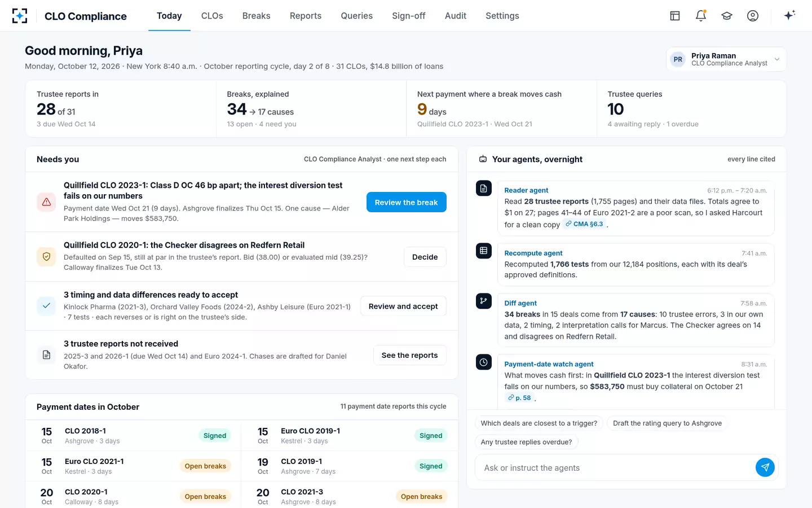This screenshot has width=812, height=508.
Task: Open the Trustee queries summary card
Action: point(691,108)
